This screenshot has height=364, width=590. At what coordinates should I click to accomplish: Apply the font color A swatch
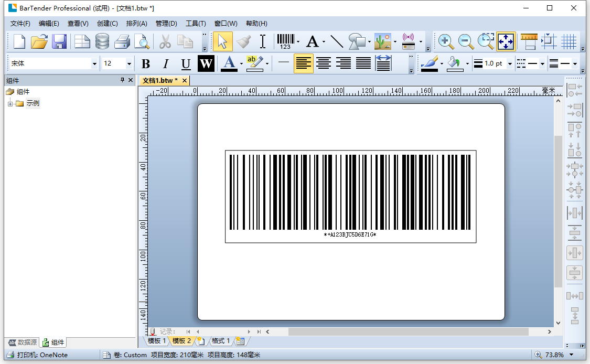coord(229,63)
